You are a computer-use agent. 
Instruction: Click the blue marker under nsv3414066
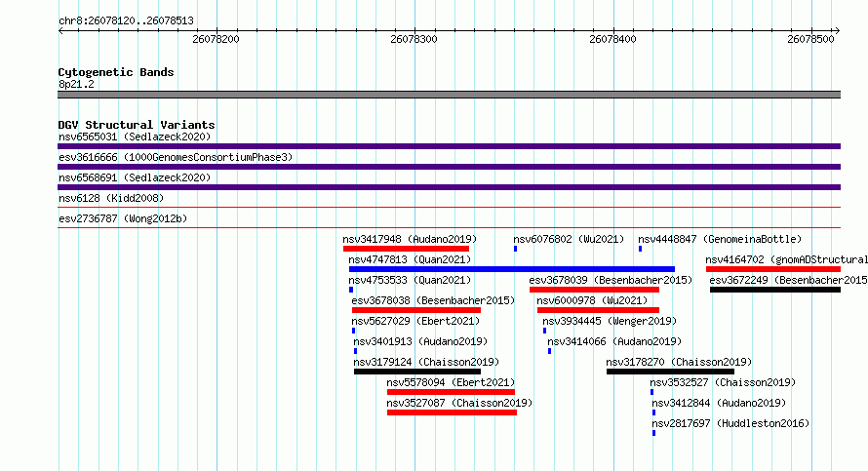550,351
